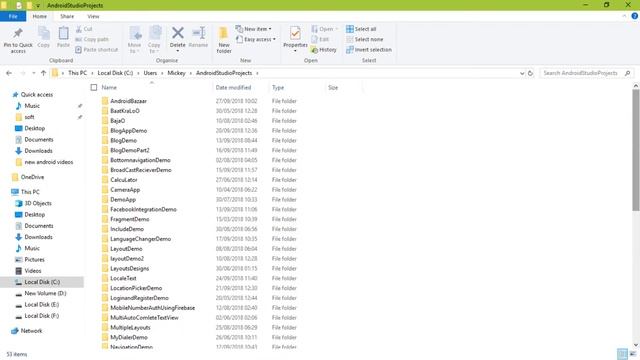
Task: Open the File menu
Action: click(x=13, y=16)
